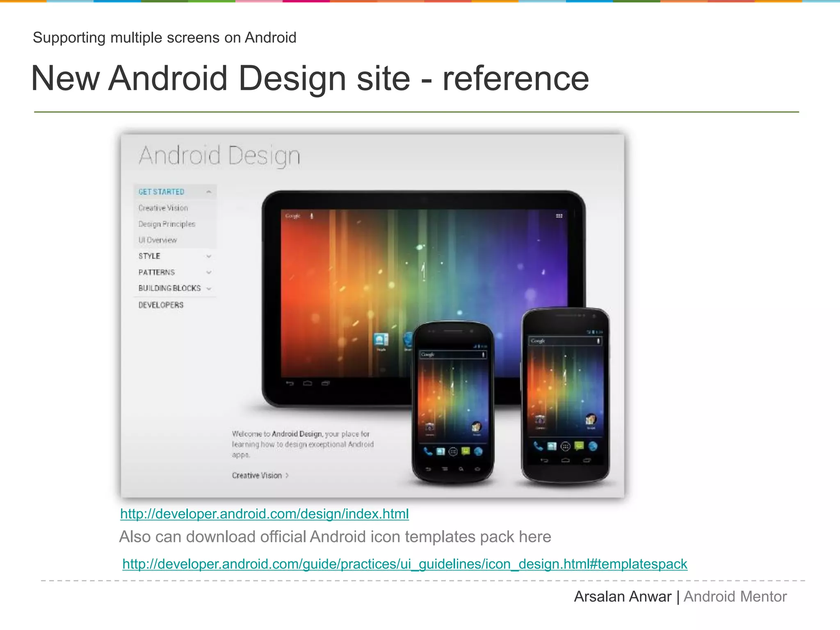
Task: Select PATTERNS in the sidebar
Action: [156, 272]
